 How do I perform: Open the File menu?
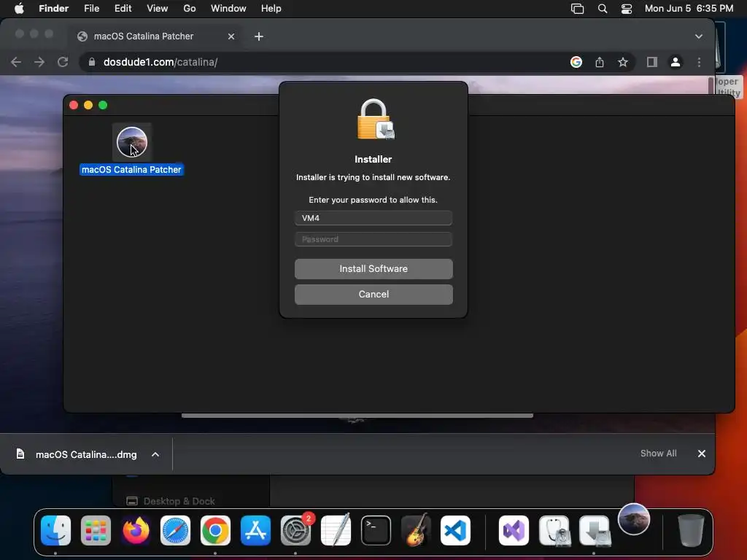pyautogui.click(x=91, y=9)
